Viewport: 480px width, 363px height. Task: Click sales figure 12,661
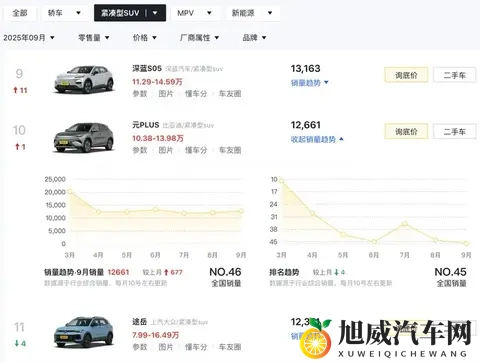305,125
